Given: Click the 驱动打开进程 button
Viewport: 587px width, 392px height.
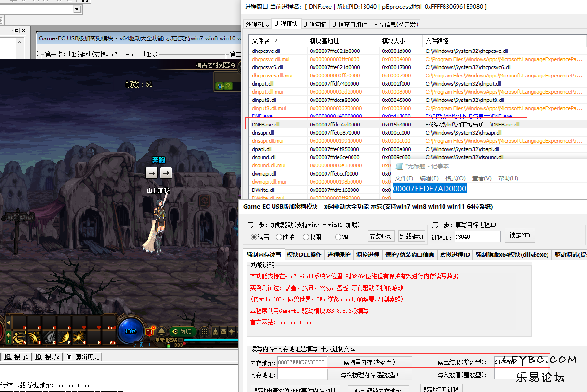Looking at the screenshot, I should (442, 388).
